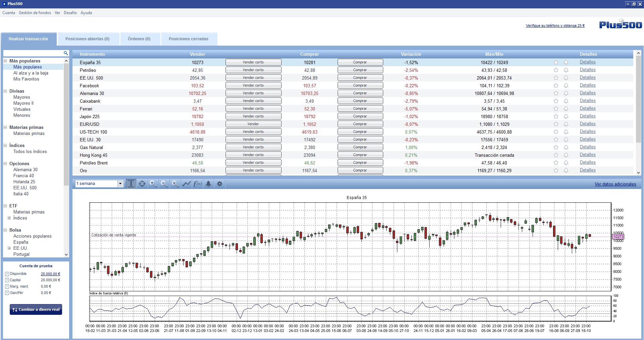Viewport: 644px width, 340px height.
Task: Click the help icon next to Capital
Action: pos(7,280)
